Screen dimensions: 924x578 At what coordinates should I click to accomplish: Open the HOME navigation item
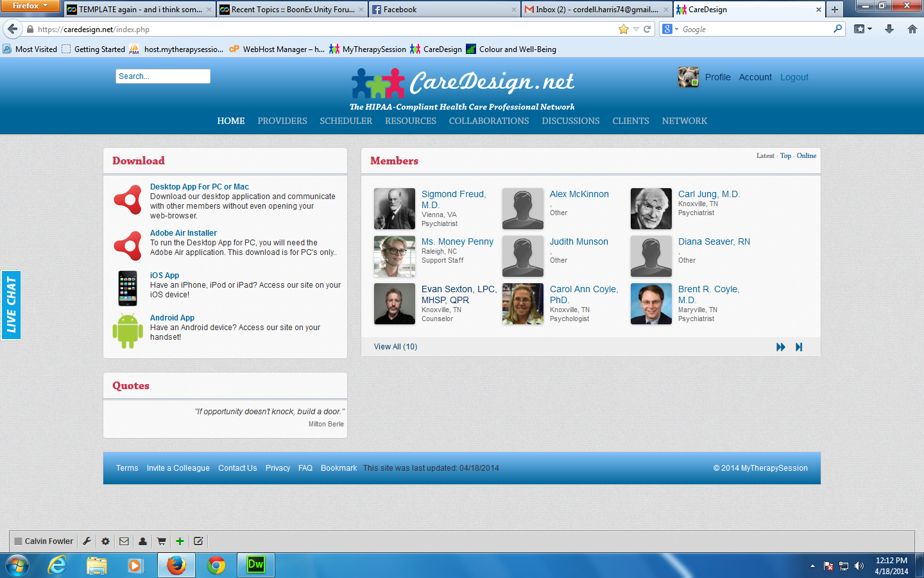tap(231, 121)
